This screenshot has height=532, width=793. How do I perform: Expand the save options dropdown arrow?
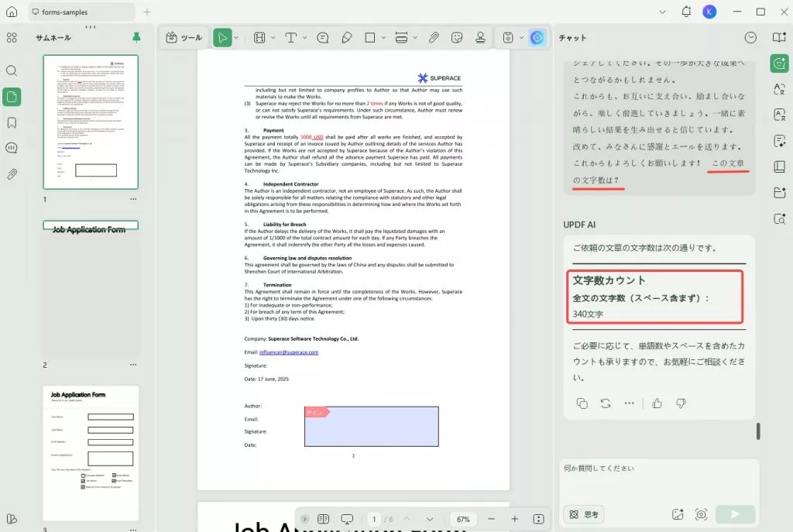(521, 37)
